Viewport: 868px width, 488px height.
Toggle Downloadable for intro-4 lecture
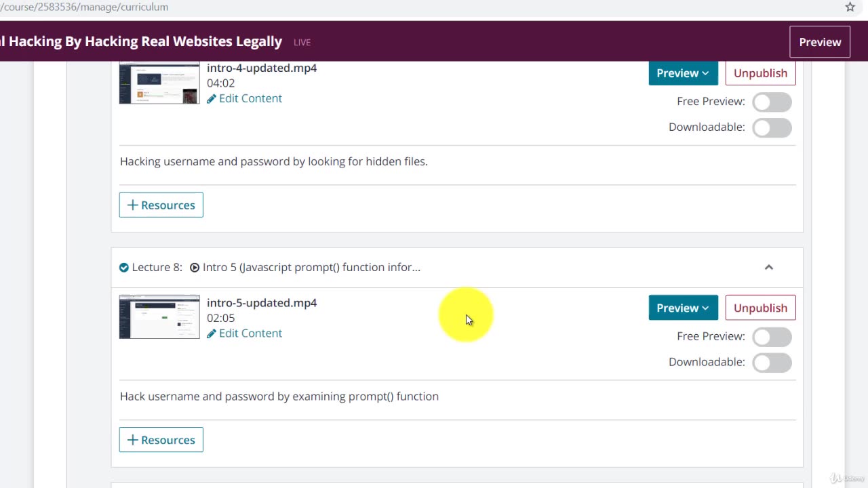[772, 127]
